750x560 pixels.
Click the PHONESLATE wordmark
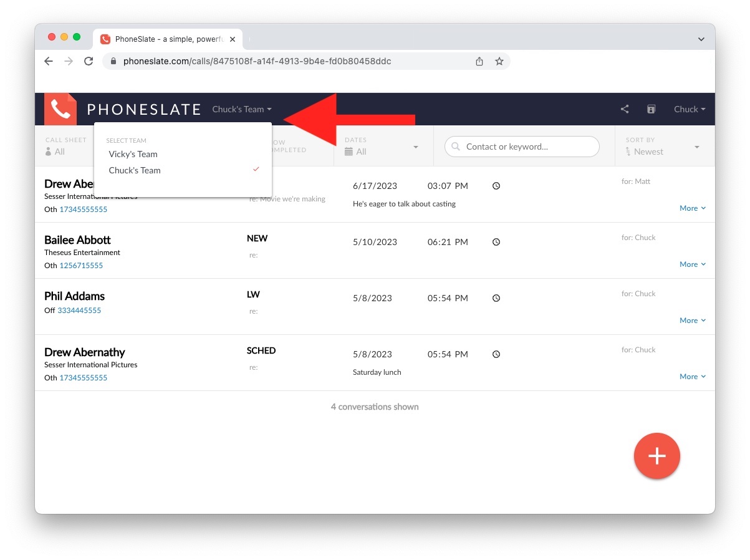[x=144, y=110]
